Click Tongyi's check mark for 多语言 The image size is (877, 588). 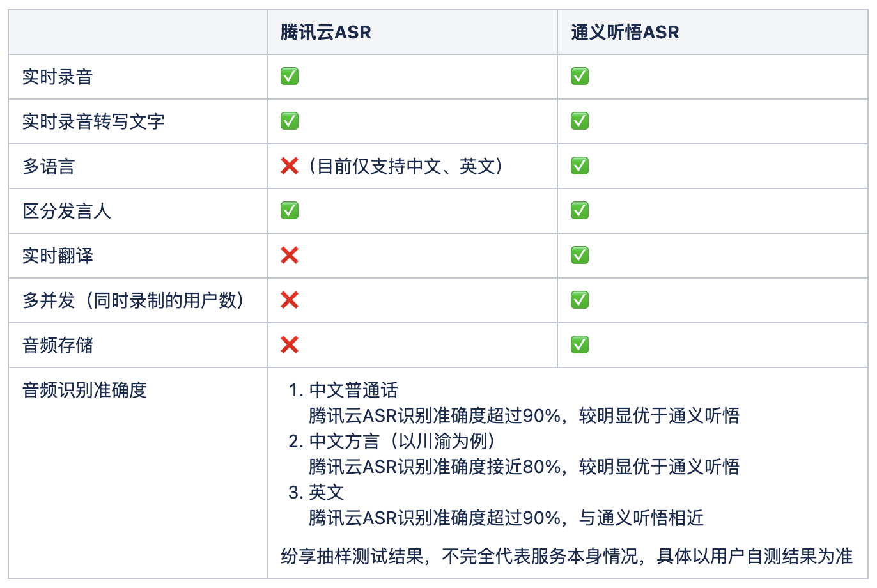click(x=580, y=166)
